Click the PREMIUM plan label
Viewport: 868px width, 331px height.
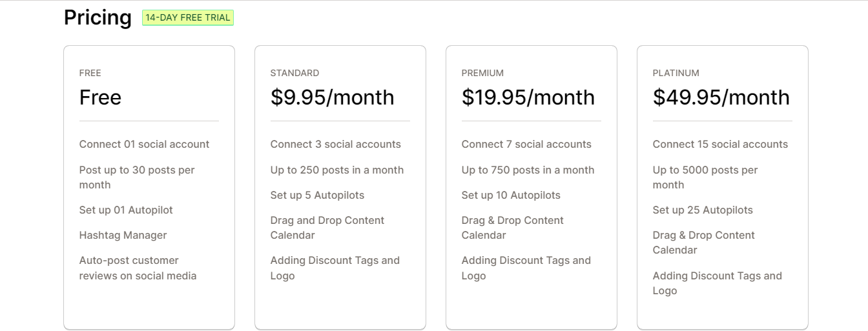pyautogui.click(x=482, y=73)
